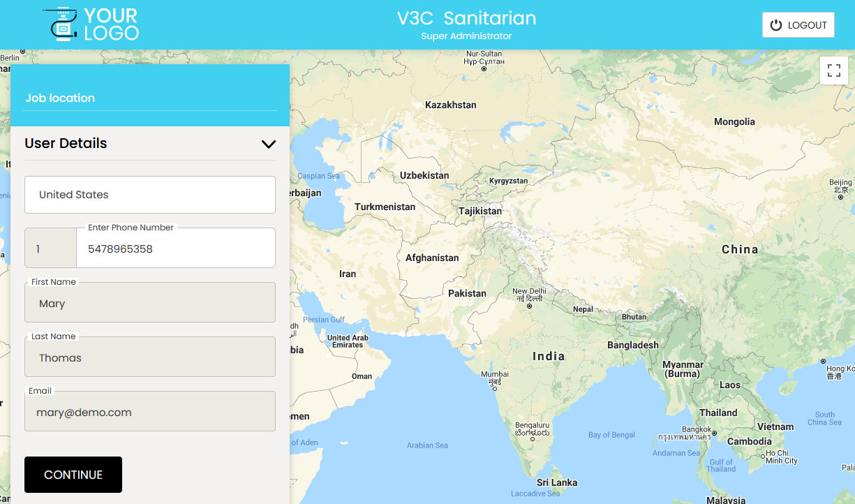Toggle fullscreen map view icon
Viewport: 855px width, 504px height.
833,71
